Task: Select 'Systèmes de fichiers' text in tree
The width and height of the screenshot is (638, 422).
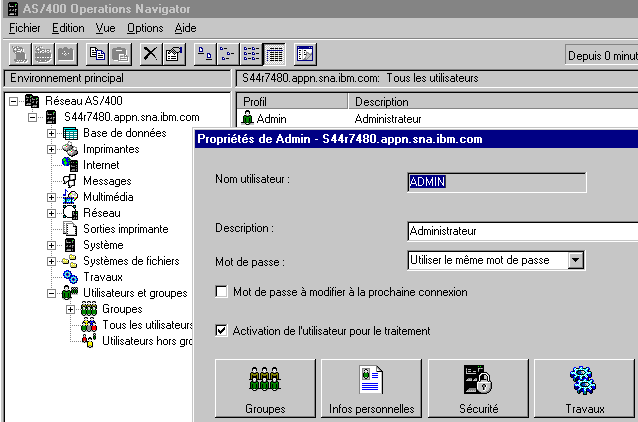Action: 131,261
